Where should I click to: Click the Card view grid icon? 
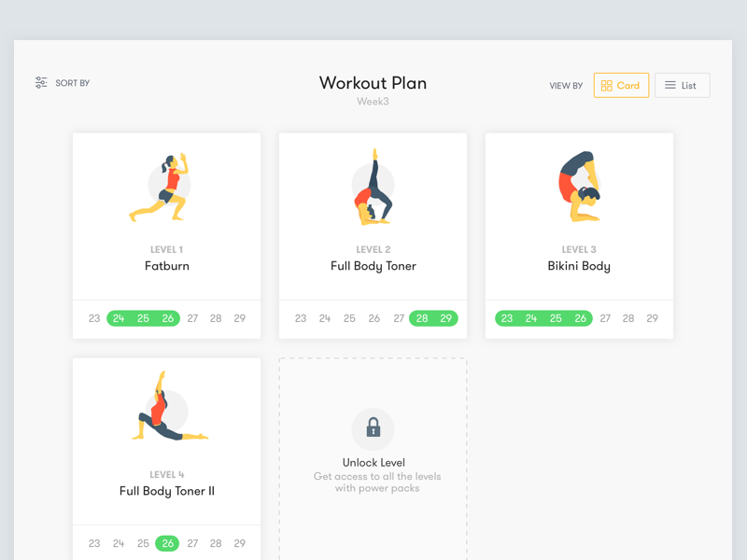(606, 86)
